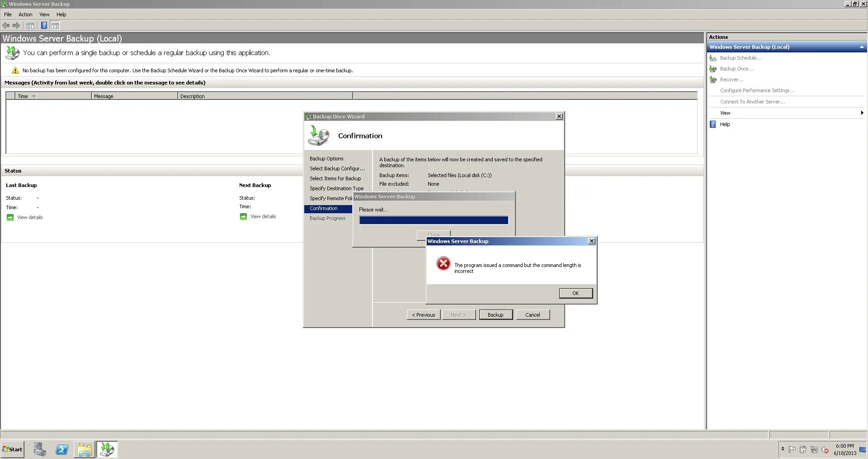Close the Backup Once Wizard with X
Screen dimensions: 868x459
pos(559,117)
